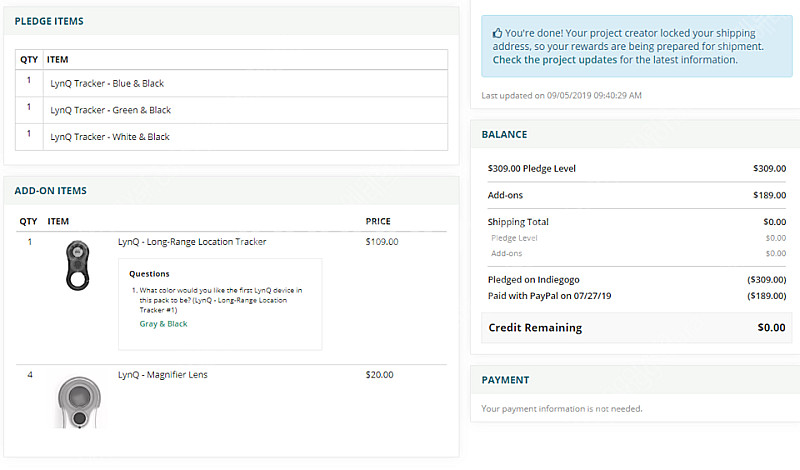Viewport: 800px width, 470px height.
Task: Click the Questions box heading
Action: click(150, 273)
